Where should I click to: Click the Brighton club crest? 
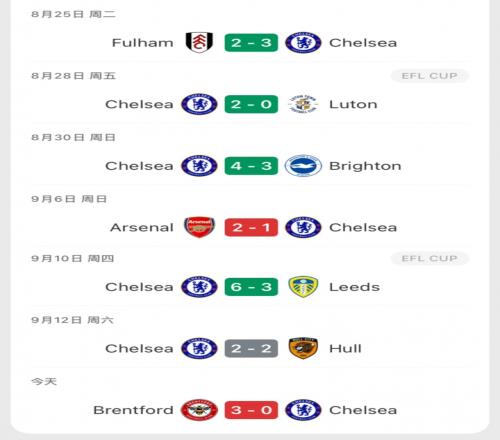tap(303, 166)
